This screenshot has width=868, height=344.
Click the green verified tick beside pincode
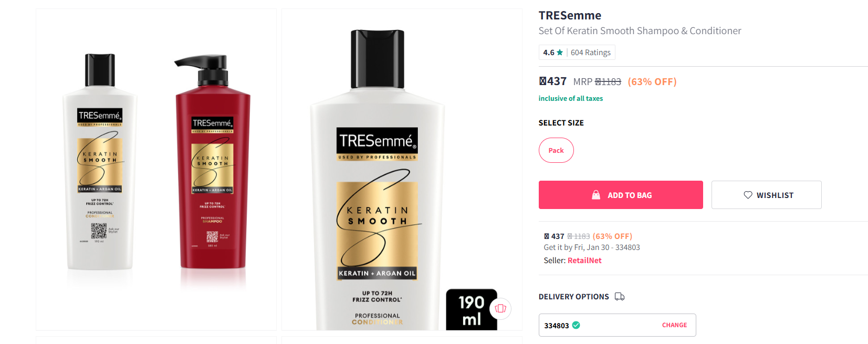pyautogui.click(x=576, y=325)
